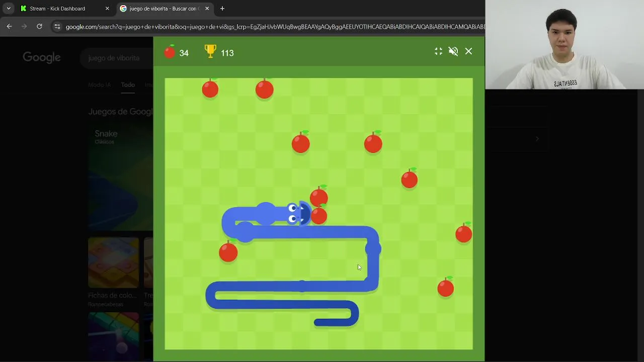The width and height of the screenshot is (644, 362).
Task: Open the Modo IA search tab
Action: (99, 85)
